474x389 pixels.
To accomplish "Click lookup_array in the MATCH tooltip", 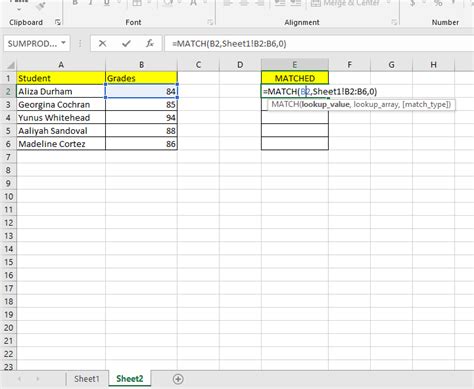I will tap(376, 105).
